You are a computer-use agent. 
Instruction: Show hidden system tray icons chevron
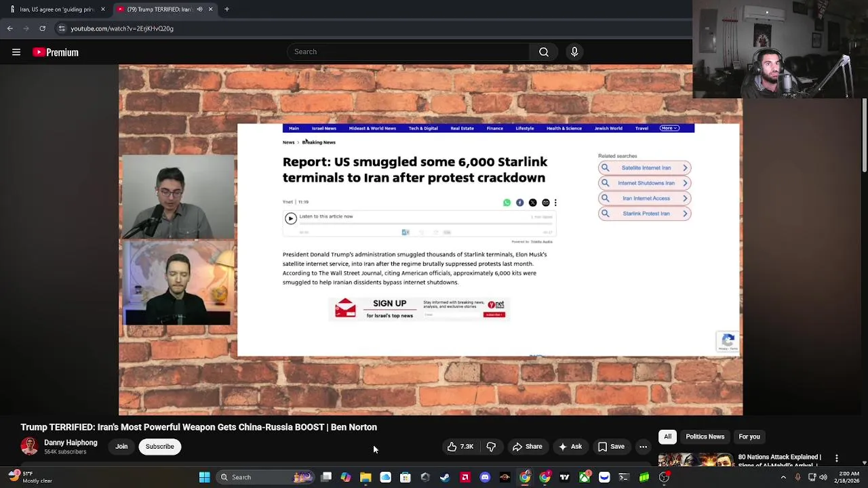783,477
